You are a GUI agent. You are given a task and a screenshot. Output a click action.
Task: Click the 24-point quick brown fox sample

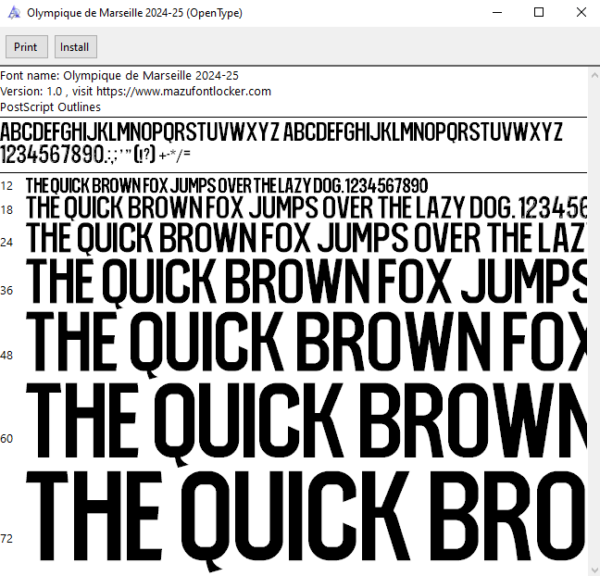307,237
